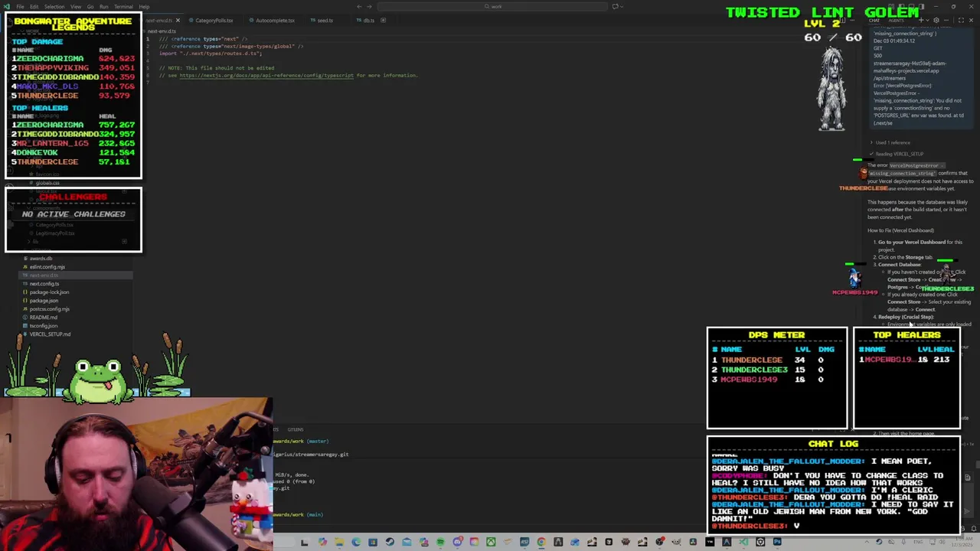Switch to the CategoryPolls.tsx tab
This screenshot has height=551, width=980.
coord(214,21)
